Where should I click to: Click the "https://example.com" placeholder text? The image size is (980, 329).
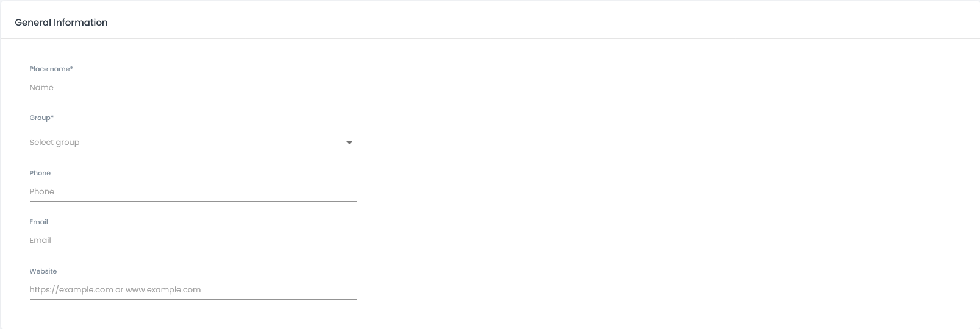click(x=71, y=290)
